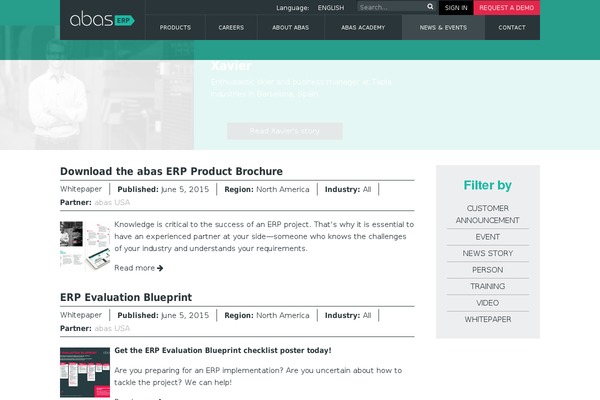This screenshot has height=400, width=600.
Task: Open the NEWS & EVENTS menu
Action: 443,28
